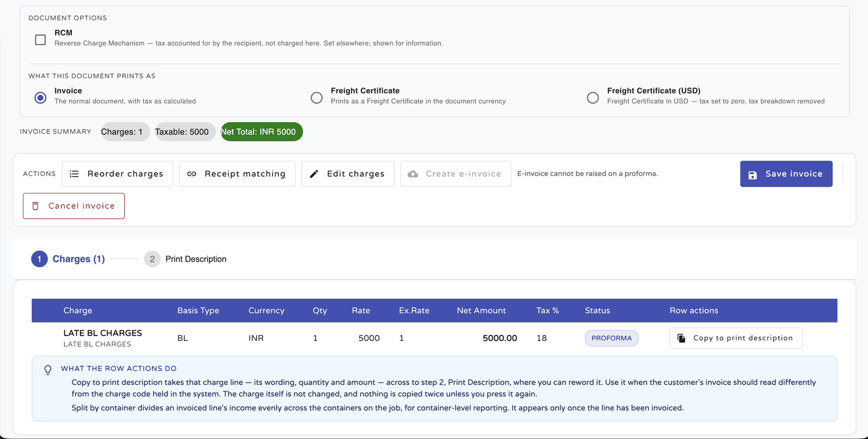
Task: Tick the RCM checkbox
Action: (40, 40)
